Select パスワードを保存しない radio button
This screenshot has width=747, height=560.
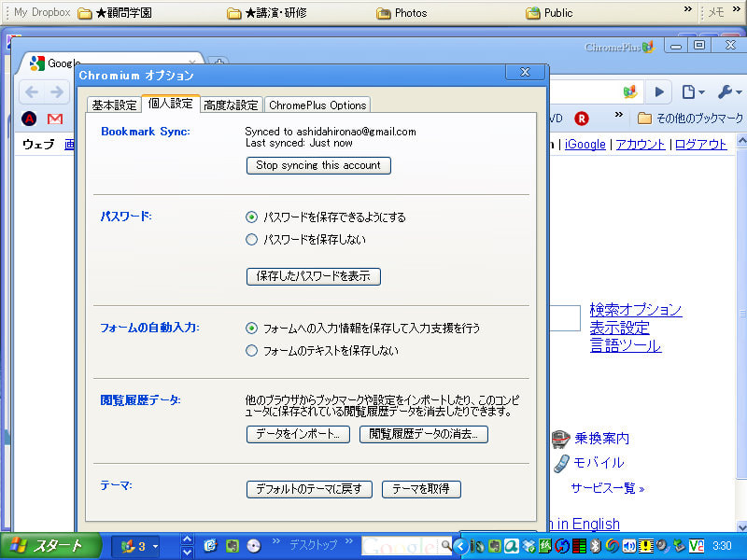tap(250, 238)
